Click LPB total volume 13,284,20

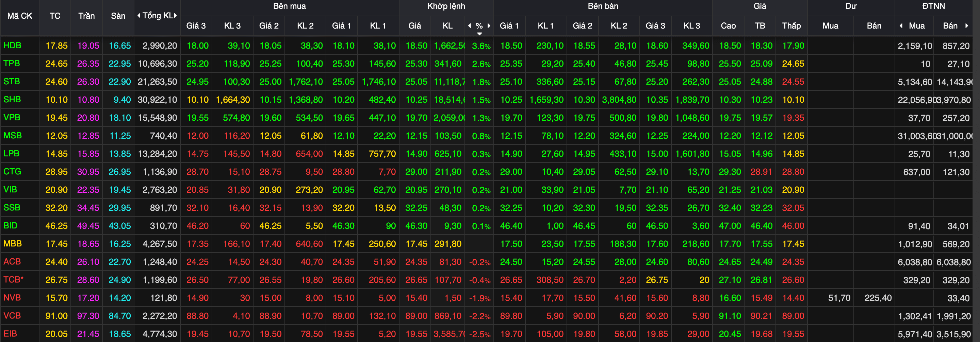click(157, 154)
